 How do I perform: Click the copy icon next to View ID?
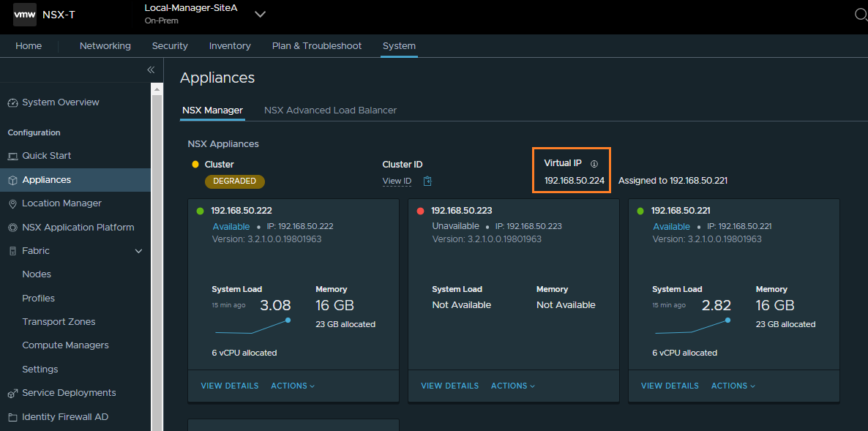pyautogui.click(x=427, y=180)
